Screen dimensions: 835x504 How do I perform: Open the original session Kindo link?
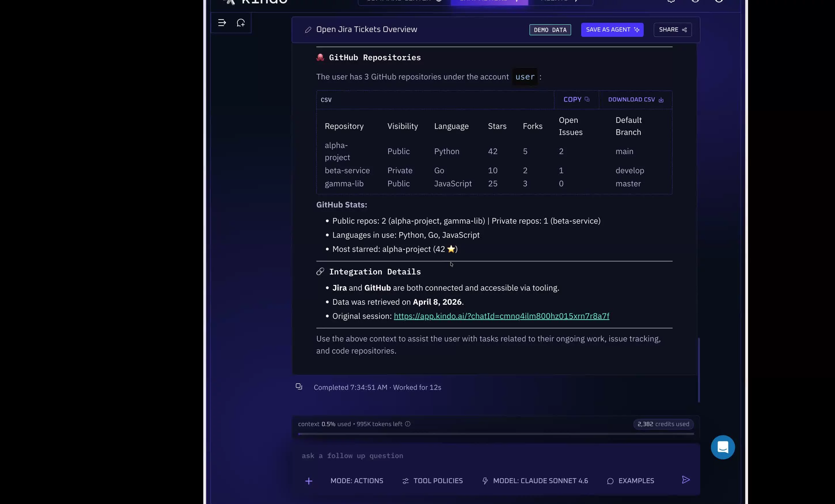pyautogui.click(x=501, y=316)
